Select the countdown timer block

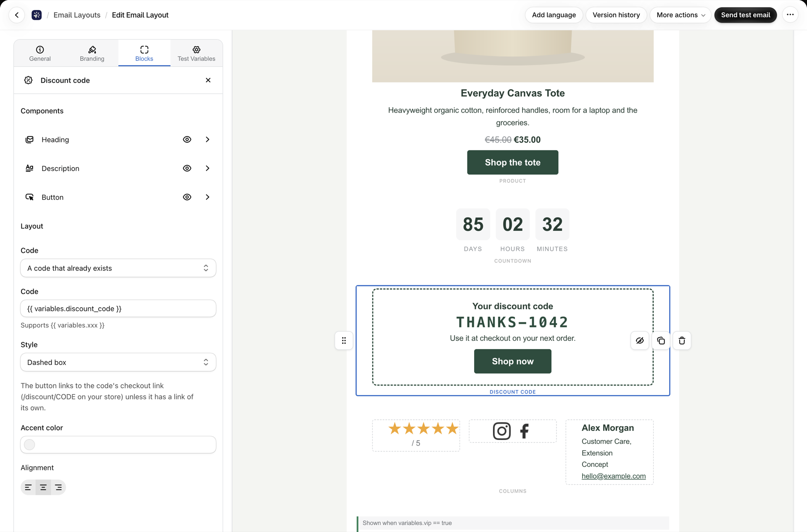point(513,231)
